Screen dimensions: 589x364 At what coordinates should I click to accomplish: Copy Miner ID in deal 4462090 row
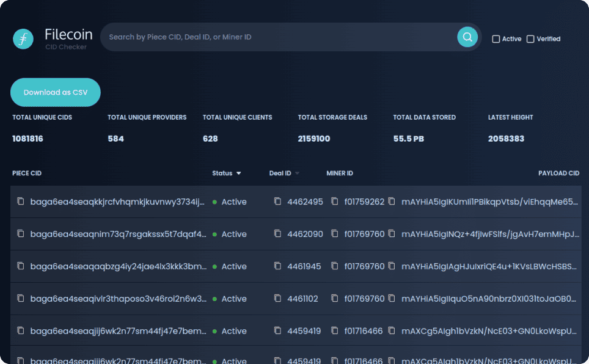[335, 234]
